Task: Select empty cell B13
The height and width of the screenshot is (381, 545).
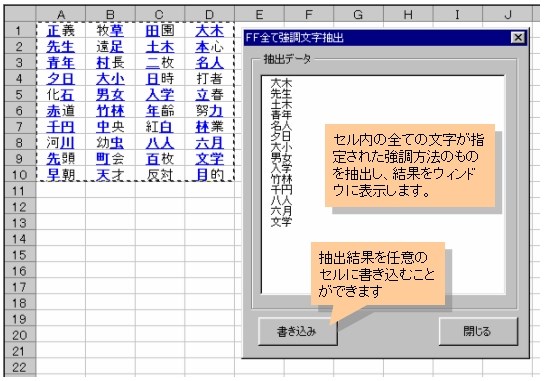Action: point(110,223)
